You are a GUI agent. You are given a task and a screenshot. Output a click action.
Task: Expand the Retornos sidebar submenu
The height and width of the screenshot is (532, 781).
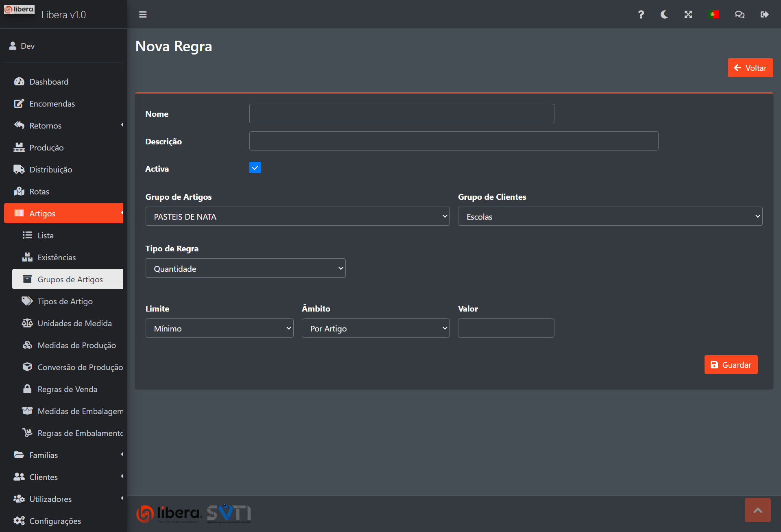45,126
